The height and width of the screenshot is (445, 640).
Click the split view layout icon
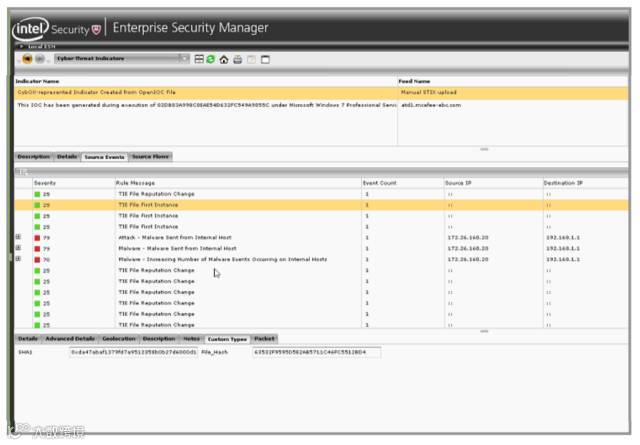pos(199,60)
